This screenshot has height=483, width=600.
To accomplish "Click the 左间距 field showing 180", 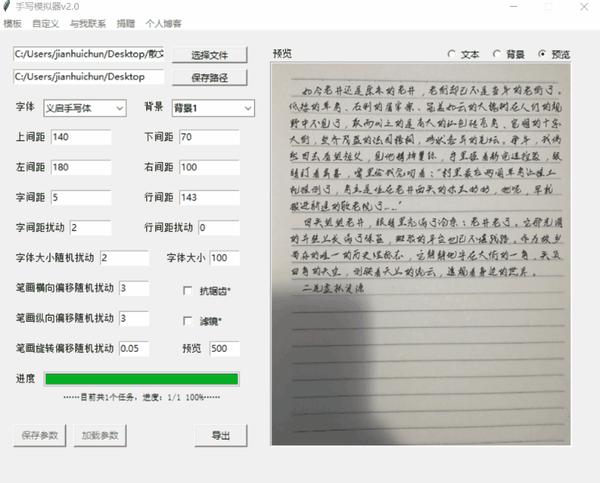I will click(x=81, y=167).
